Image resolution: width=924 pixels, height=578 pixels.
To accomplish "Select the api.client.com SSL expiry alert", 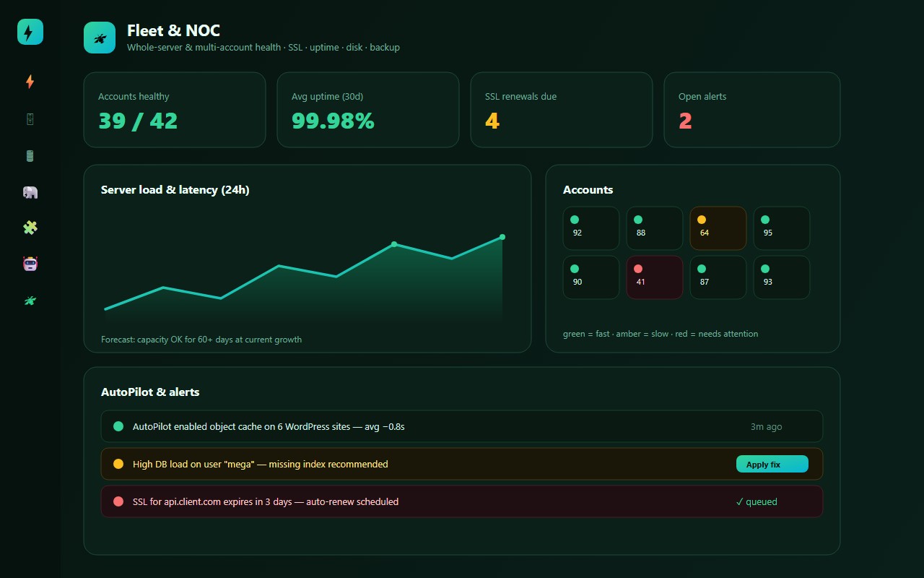I will pyautogui.click(x=462, y=501).
